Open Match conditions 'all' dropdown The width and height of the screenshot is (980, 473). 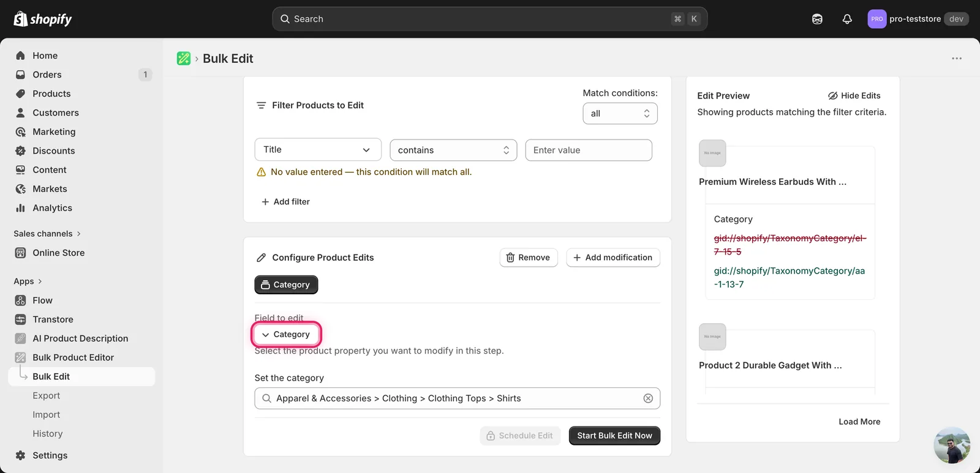pos(620,113)
